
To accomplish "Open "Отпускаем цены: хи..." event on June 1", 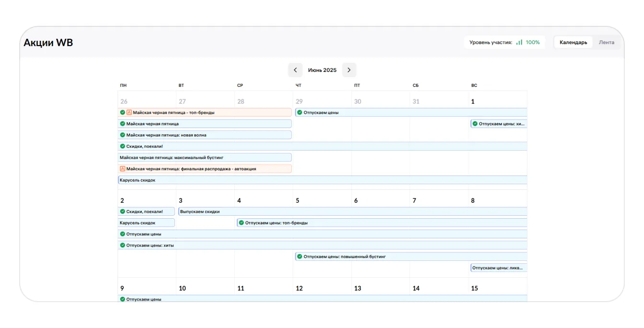I will coord(499,124).
